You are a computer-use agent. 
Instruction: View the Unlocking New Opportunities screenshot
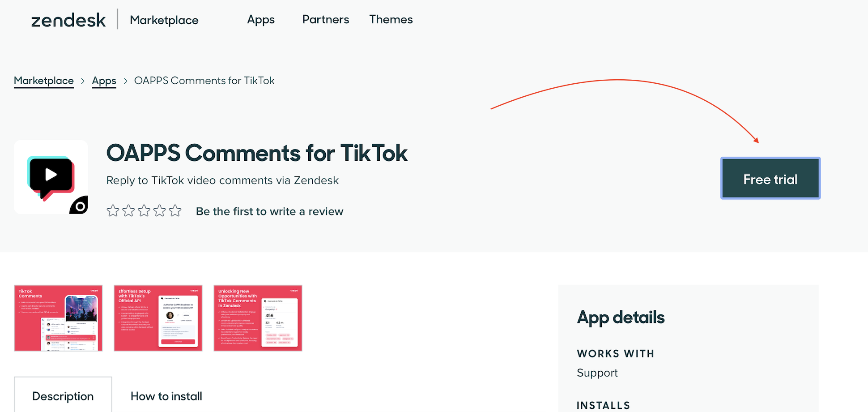(x=258, y=318)
